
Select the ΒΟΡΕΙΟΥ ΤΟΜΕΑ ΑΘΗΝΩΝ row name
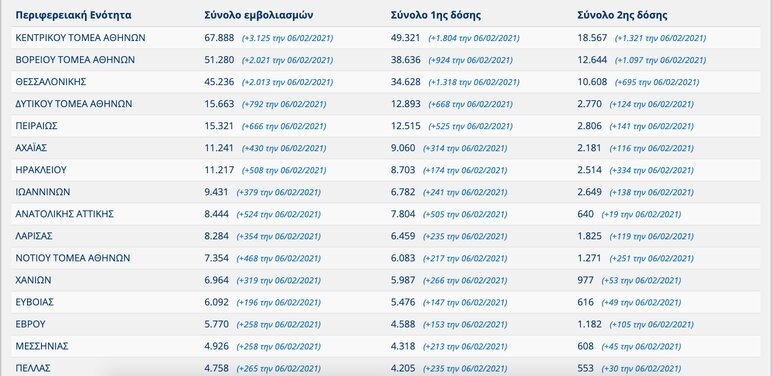[75, 60]
